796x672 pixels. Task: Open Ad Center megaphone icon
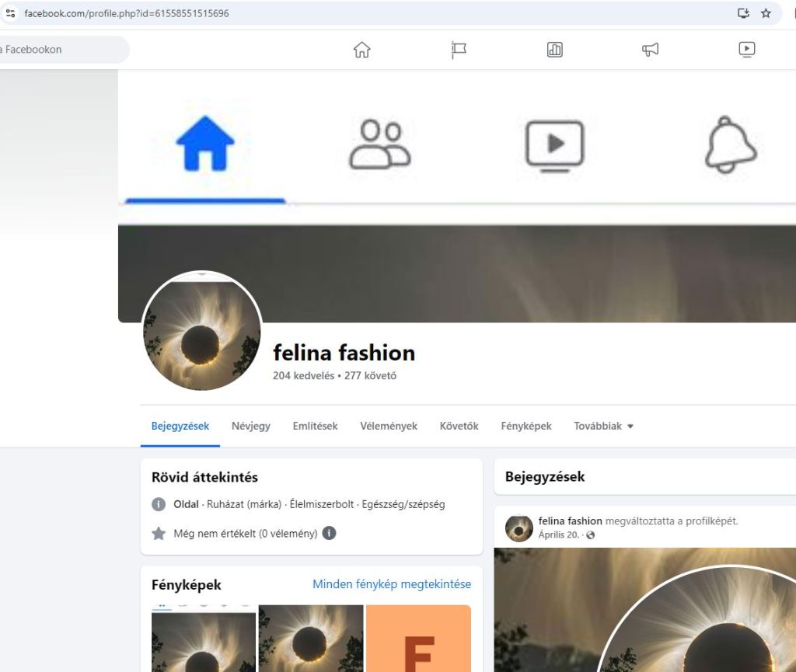pos(651,50)
